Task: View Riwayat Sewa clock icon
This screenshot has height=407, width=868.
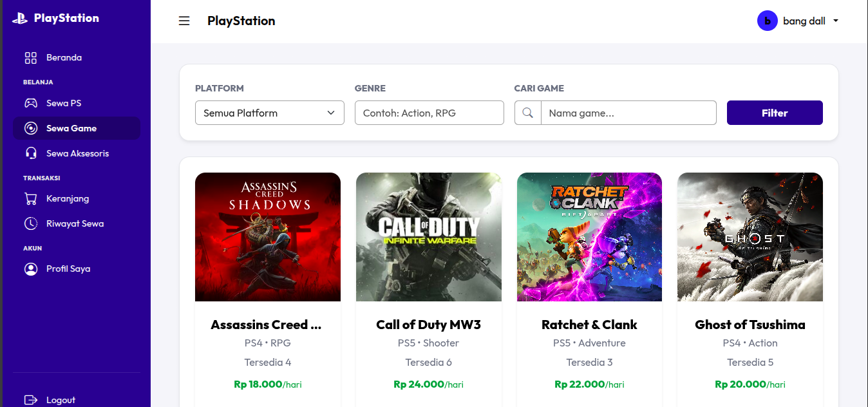Action: [x=31, y=223]
